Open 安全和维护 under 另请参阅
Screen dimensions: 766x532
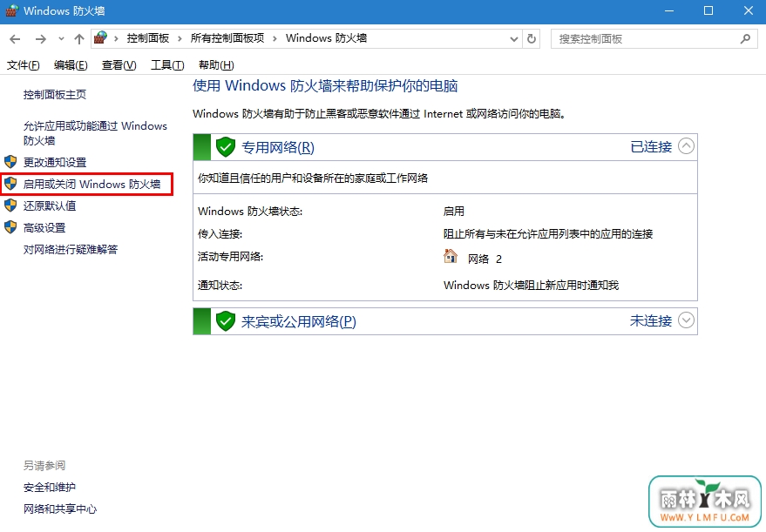coord(50,487)
